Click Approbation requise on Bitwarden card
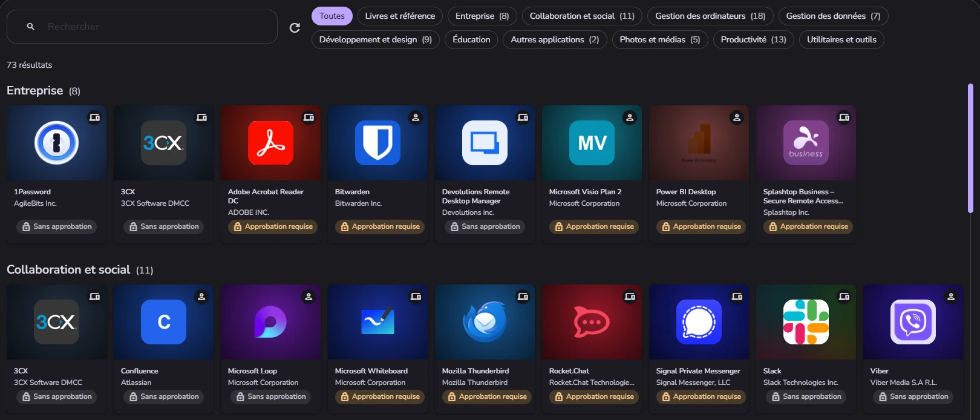 coord(380,227)
